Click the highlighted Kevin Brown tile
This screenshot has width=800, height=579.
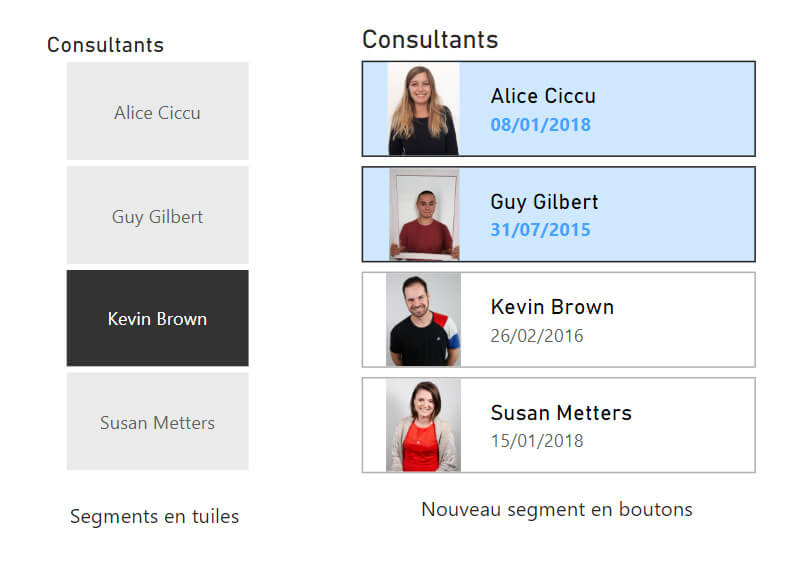click(156, 318)
